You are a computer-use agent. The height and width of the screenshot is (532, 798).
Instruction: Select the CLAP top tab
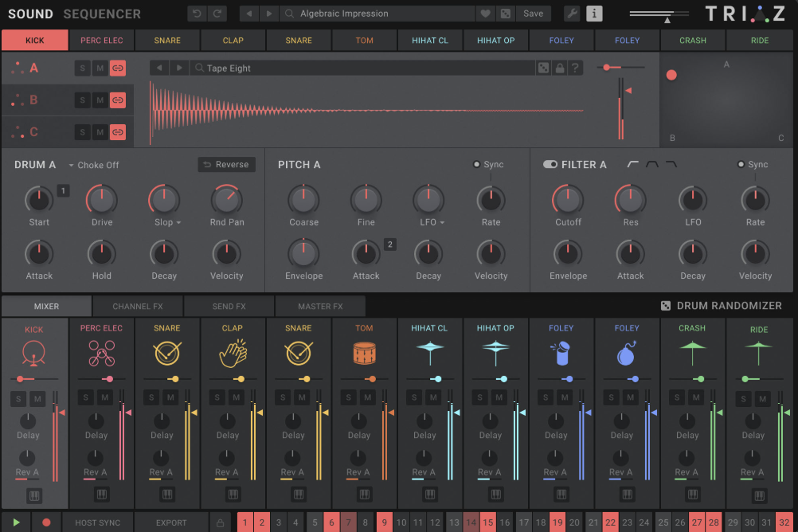233,40
